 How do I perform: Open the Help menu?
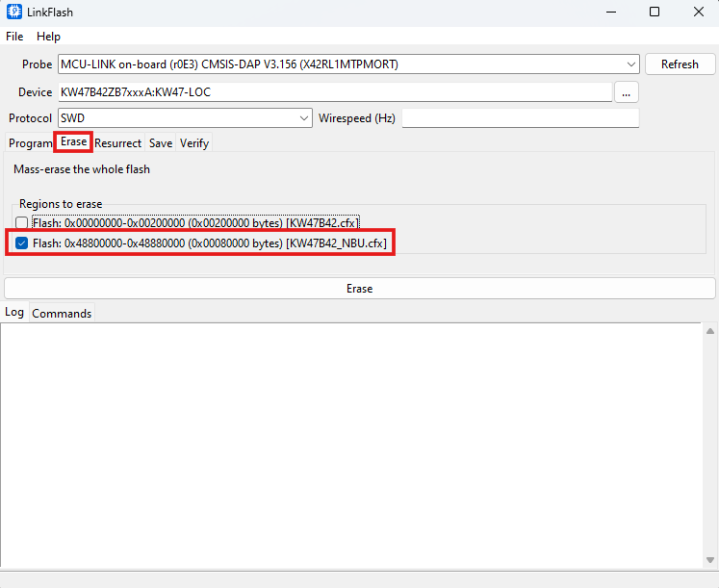tap(48, 37)
